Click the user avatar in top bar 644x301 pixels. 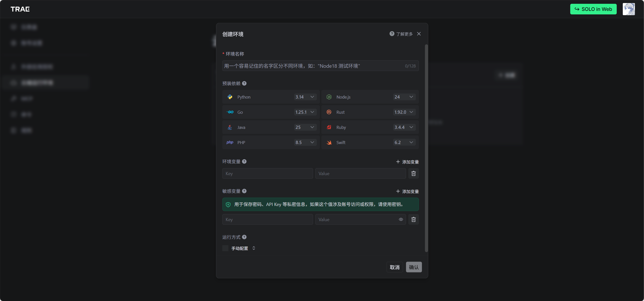[x=629, y=9]
